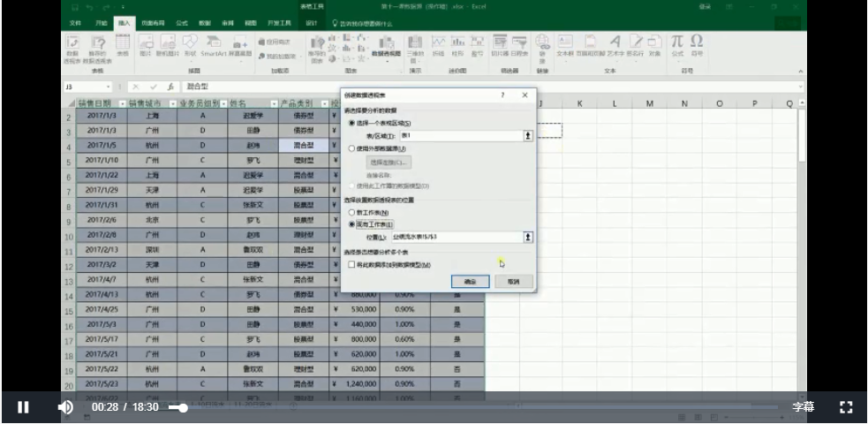Select the 选择一个表或区域 radio button
868x424 pixels.
pos(351,123)
